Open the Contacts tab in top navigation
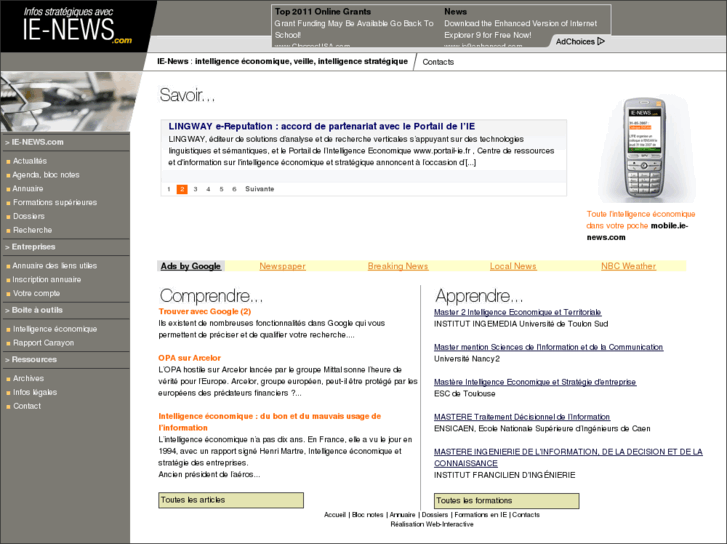727x545 pixels. pyautogui.click(x=438, y=62)
